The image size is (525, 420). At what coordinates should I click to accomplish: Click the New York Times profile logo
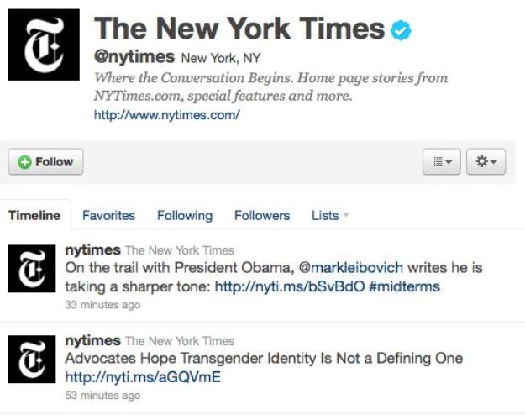click(x=44, y=45)
